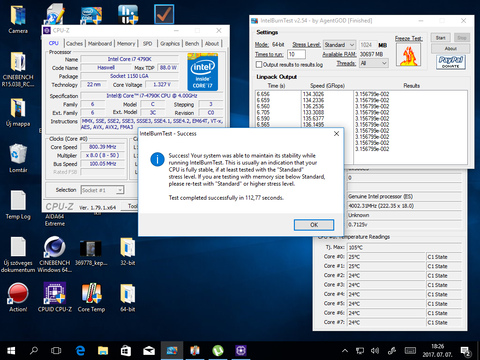
Task: Open the Threads dropdown set to All
Action: click(374, 63)
